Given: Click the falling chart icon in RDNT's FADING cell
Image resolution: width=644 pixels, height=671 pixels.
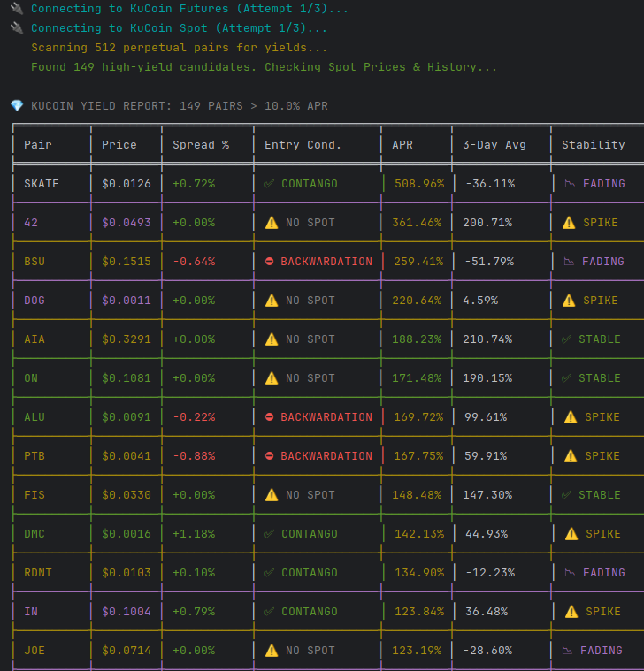Looking at the screenshot, I should (x=570, y=573).
